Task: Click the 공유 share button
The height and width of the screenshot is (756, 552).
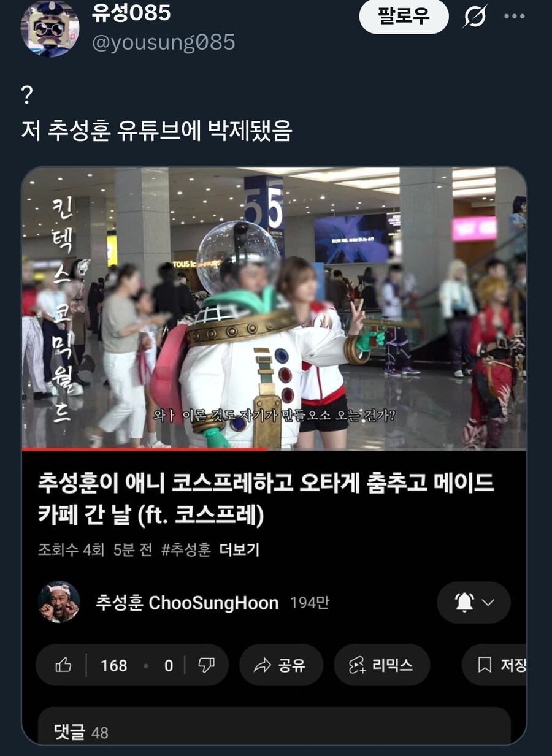Action: 281,665
